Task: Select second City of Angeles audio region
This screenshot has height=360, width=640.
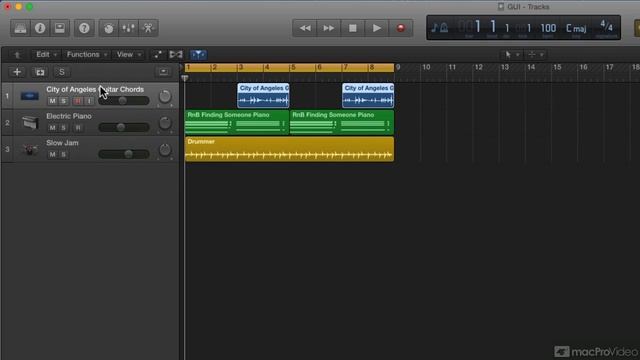Action: click(x=368, y=96)
